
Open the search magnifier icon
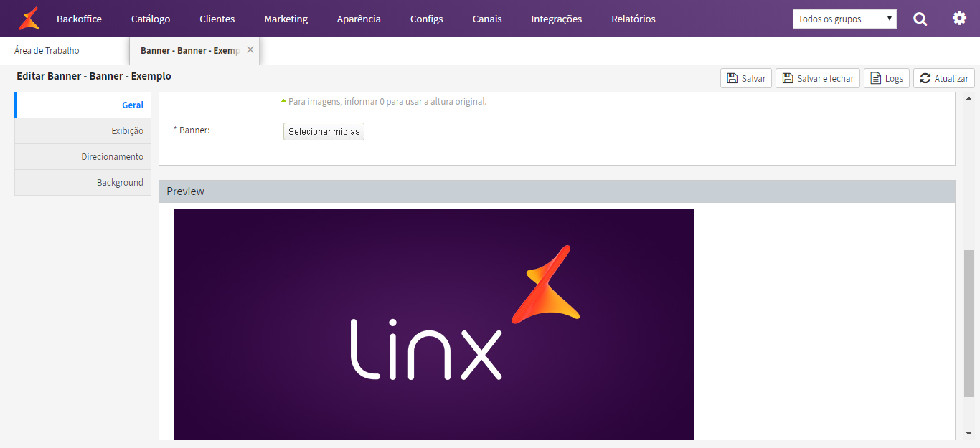(x=920, y=19)
